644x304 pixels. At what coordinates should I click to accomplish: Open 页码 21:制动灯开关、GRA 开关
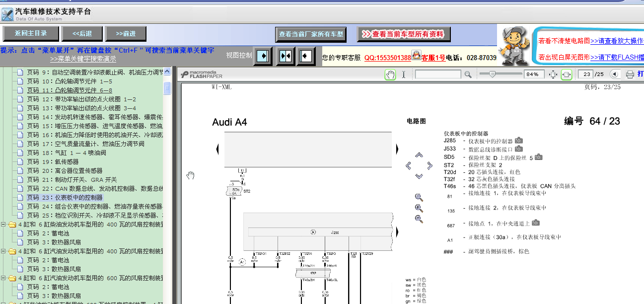pos(72,179)
